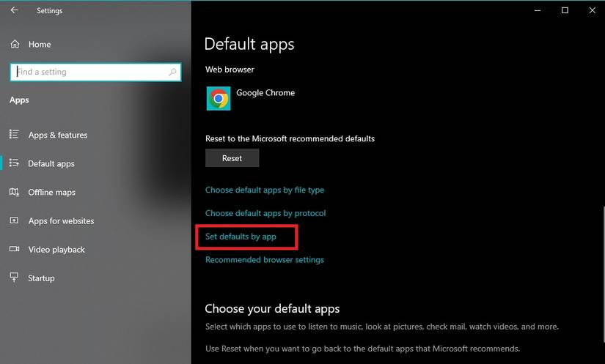Click the Startup monitor icon
Image resolution: width=605 pixels, height=364 pixels.
coord(14,278)
